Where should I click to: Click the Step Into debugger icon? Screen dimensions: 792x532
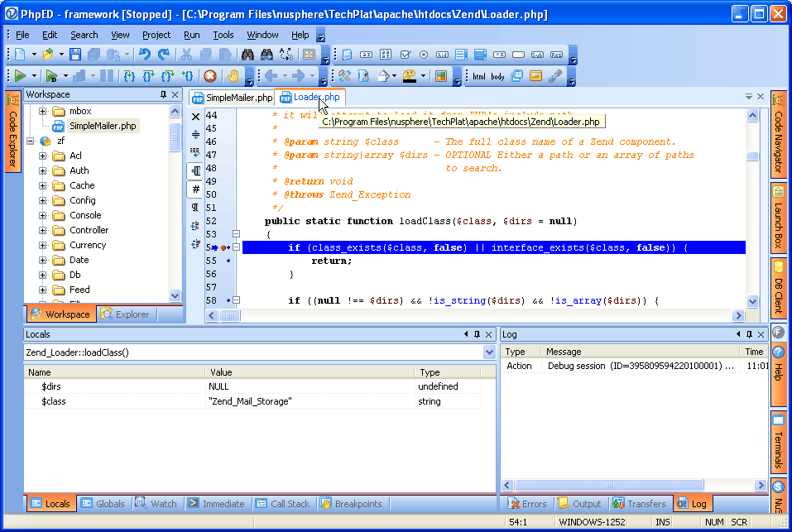pyautogui.click(x=129, y=76)
